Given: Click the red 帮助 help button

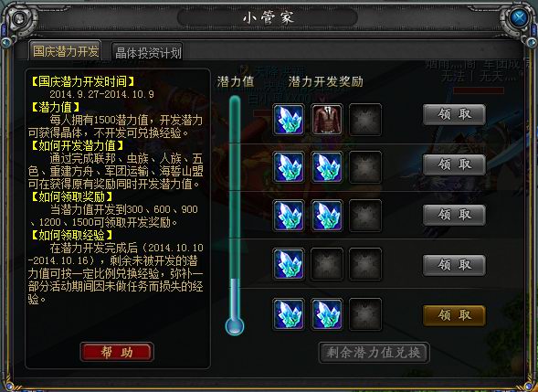Looking at the screenshot, I should click(117, 352).
